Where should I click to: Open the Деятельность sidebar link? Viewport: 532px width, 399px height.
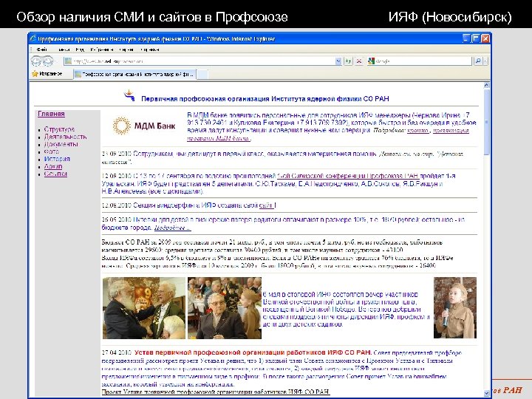(x=65, y=137)
